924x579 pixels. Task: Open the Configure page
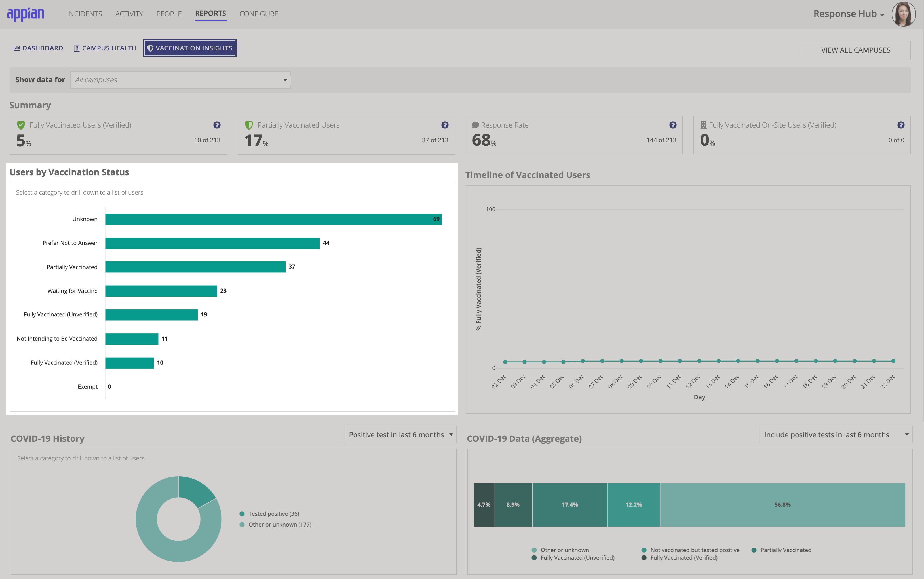click(259, 14)
